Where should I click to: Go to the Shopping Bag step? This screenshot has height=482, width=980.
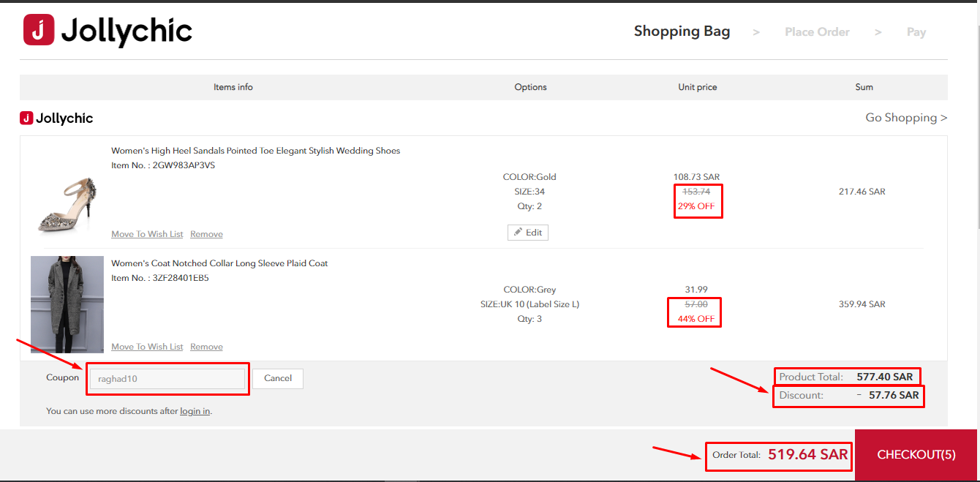(682, 31)
